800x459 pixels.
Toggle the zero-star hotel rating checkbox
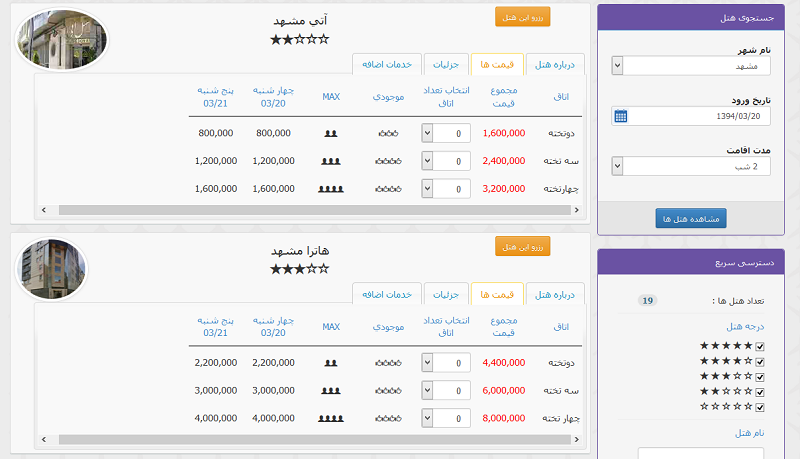(x=760, y=407)
